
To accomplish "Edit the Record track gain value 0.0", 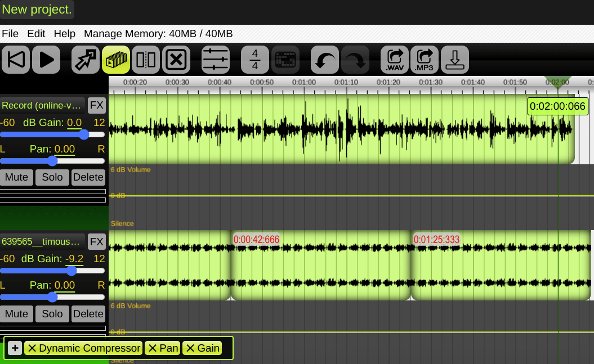I will [74, 123].
